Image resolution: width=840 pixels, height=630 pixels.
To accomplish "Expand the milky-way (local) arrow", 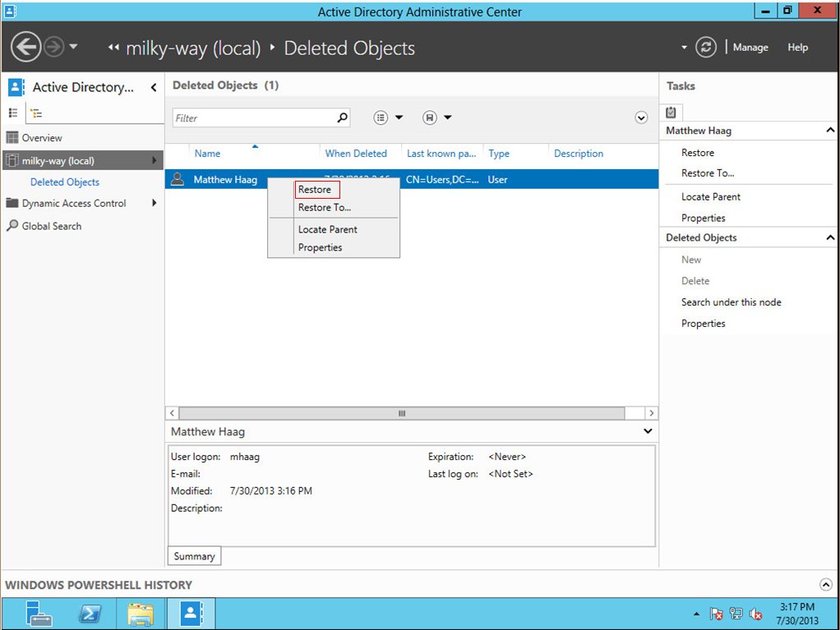I will (155, 160).
